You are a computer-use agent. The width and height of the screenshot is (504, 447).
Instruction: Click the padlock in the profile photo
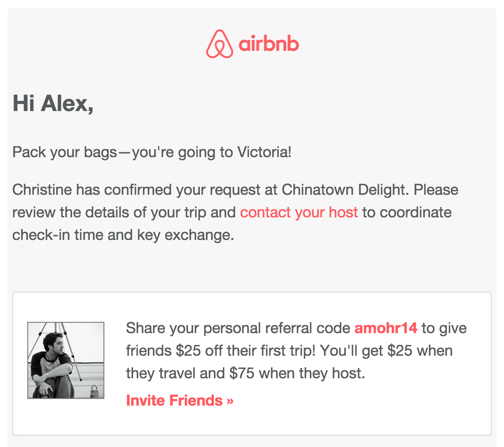tap(94, 391)
